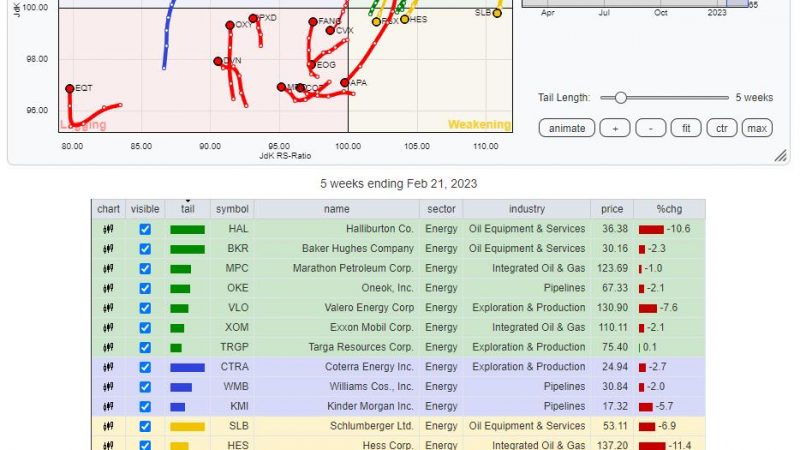Uncheck visible box for Hess Corp.
Screen dimensions: 800x450
[145, 445]
